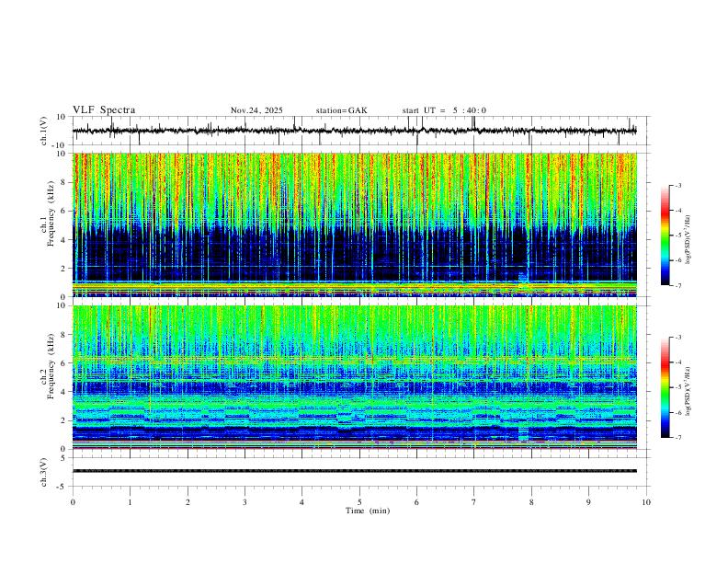
Task: Click the '-3' label on ch.1 colorbar
Action: 677,185
